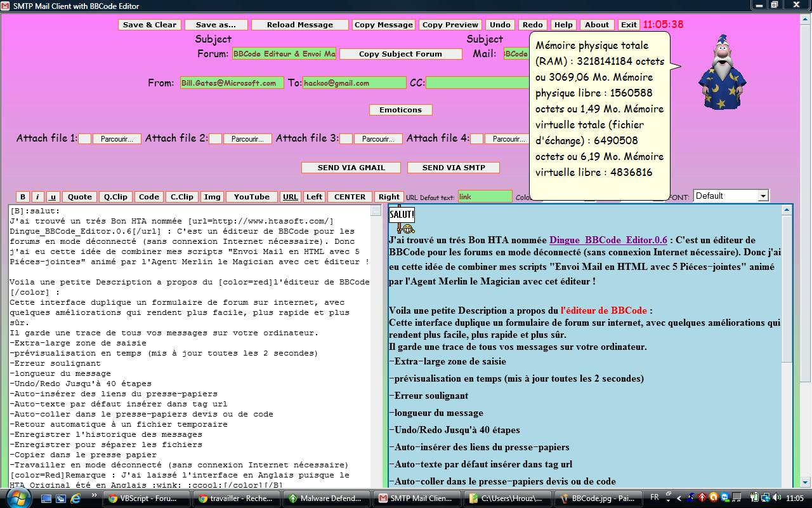Insert an image with the Img button
Screen dimensions: 812x508
click(x=212, y=197)
